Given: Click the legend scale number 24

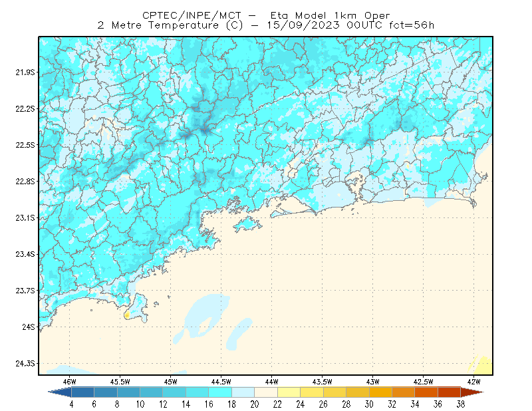Looking at the screenshot, I should click(x=301, y=404).
